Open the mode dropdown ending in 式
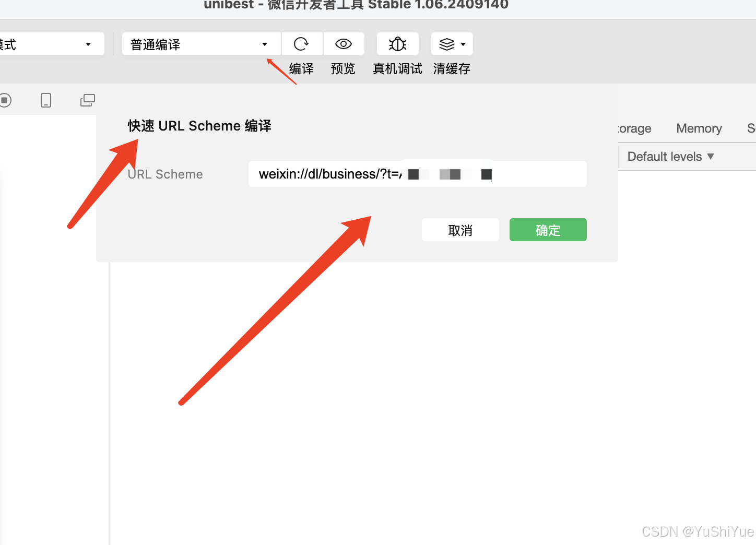The width and height of the screenshot is (756, 545). [52, 44]
